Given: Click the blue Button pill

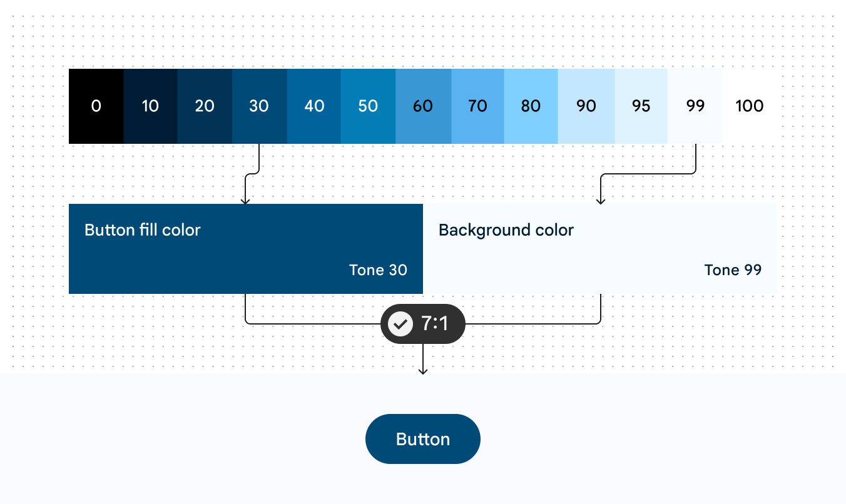Looking at the screenshot, I should (423, 439).
